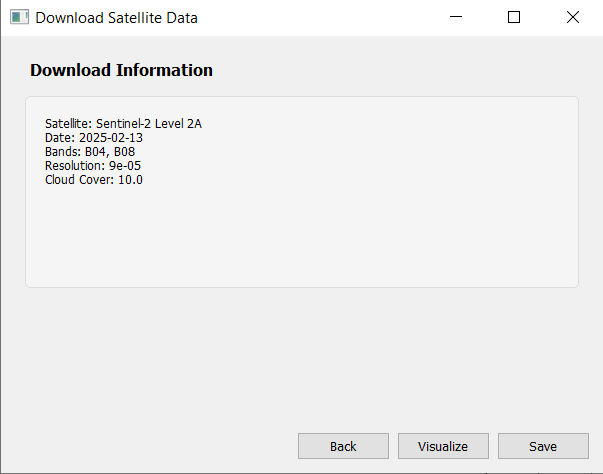The height and width of the screenshot is (474, 603).
Task: Click the 9e-05 resolution value
Action: pyautogui.click(x=117, y=165)
